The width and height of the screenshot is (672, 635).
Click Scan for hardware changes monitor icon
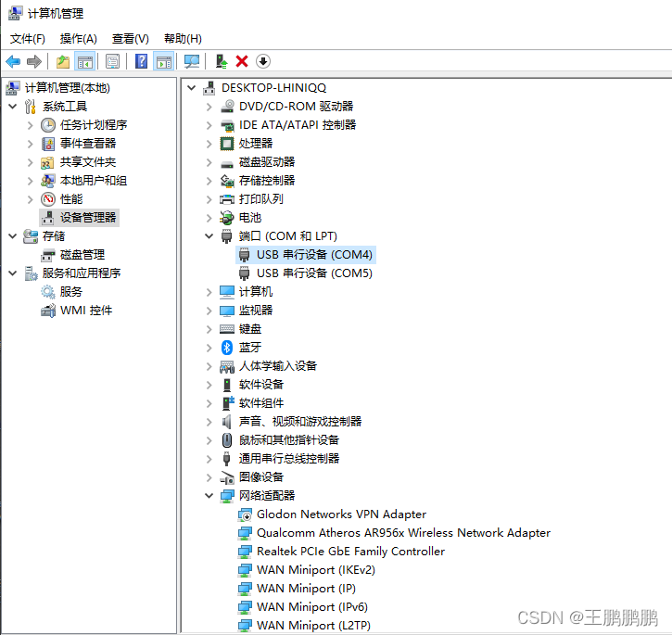(192, 62)
